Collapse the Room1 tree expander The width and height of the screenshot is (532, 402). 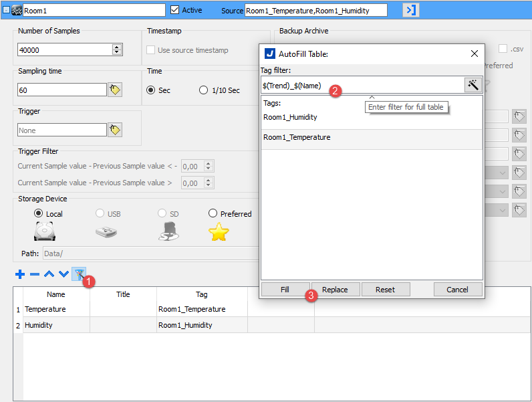coord(6,10)
